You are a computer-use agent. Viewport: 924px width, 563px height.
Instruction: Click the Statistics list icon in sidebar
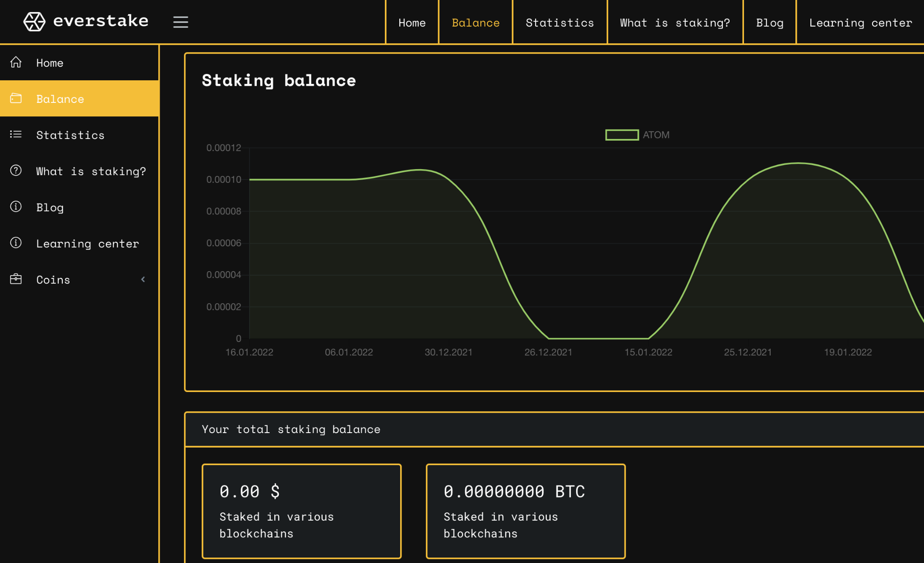click(x=16, y=134)
